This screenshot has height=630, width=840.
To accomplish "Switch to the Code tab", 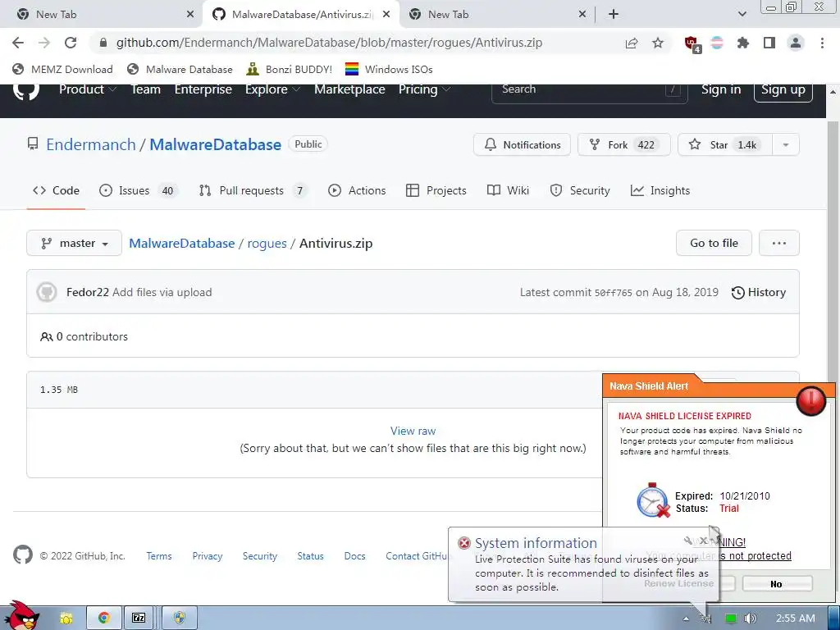I will tap(56, 190).
